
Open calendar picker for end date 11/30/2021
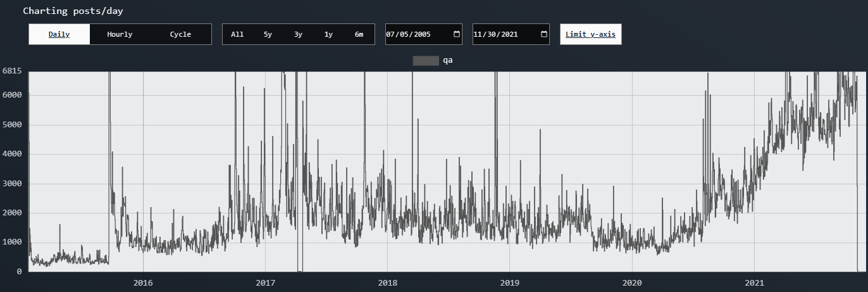[544, 34]
